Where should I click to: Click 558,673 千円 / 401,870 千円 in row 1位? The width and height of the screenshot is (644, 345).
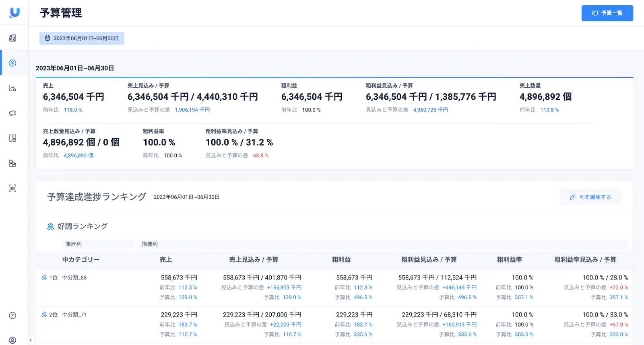point(262,277)
